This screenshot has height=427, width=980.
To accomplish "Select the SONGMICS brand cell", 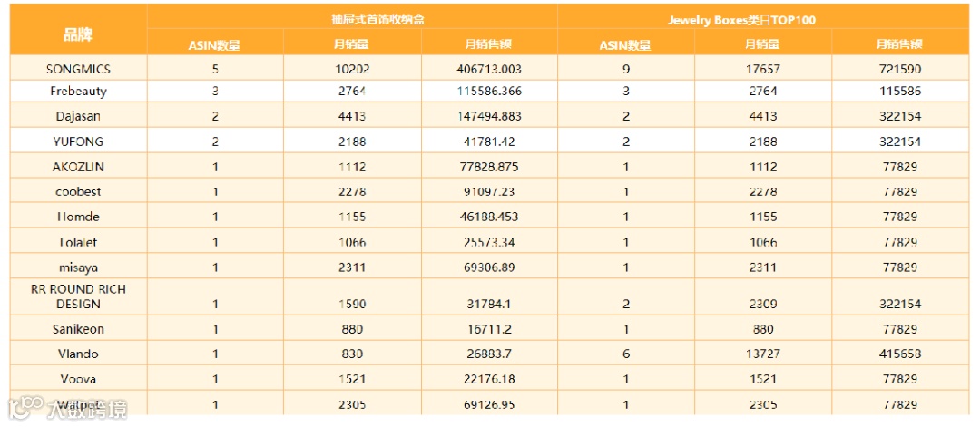I will point(77,69).
